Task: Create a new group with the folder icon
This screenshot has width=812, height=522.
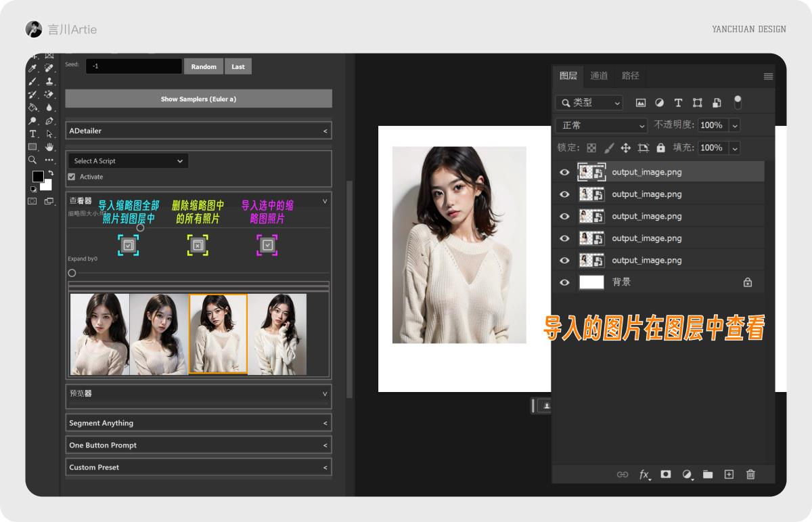Action: (x=708, y=475)
